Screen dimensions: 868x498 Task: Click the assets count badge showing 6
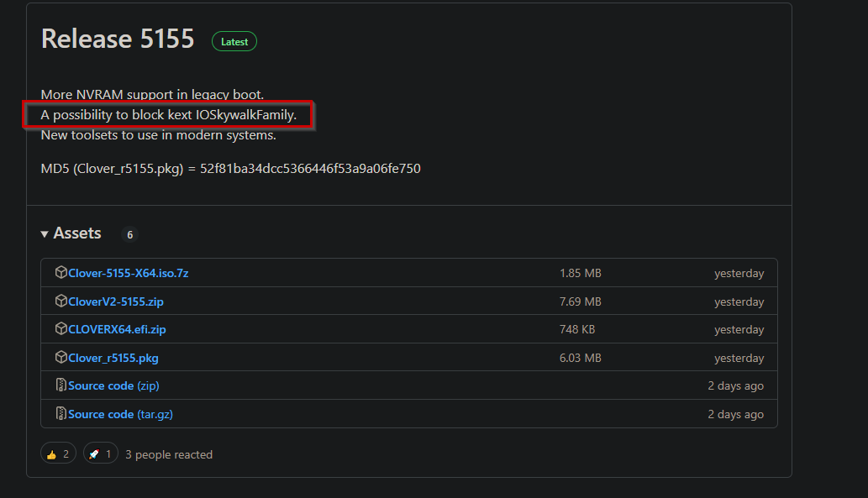129,235
